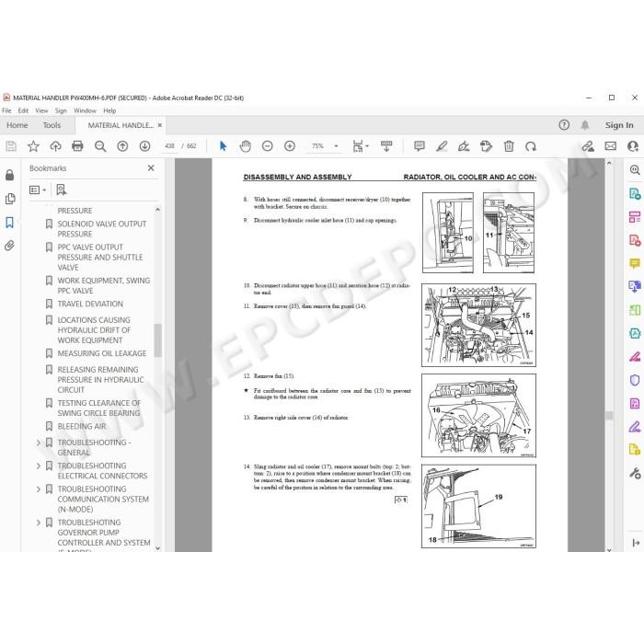Image resolution: width=644 pixels, height=644 pixels.
Task: Toggle read mode scrolling icon
Action: pyautogui.click(x=386, y=146)
